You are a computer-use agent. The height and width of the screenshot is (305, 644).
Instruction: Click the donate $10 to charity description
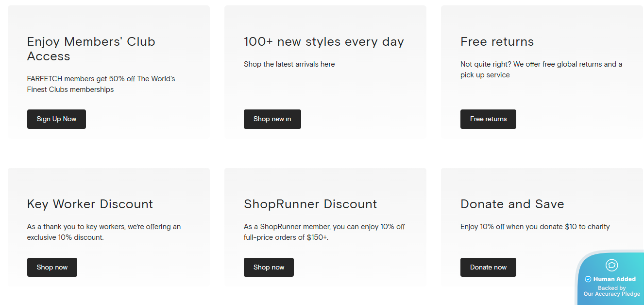(x=535, y=227)
